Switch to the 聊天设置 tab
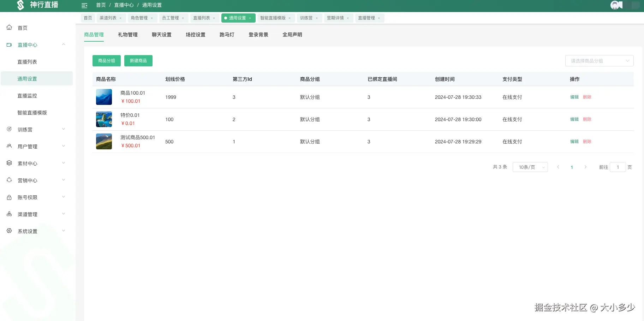644x321 pixels. click(x=162, y=35)
